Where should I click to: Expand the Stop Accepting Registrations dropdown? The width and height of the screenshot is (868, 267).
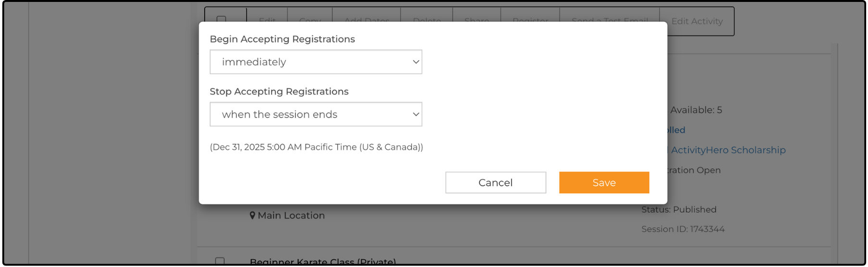click(316, 114)
